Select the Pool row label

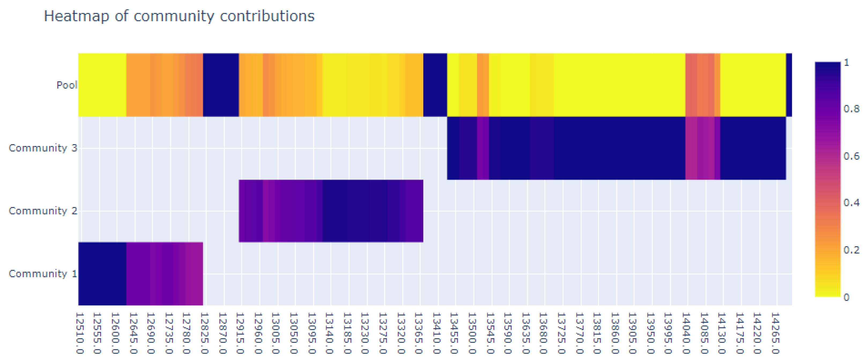coord(67,85)
